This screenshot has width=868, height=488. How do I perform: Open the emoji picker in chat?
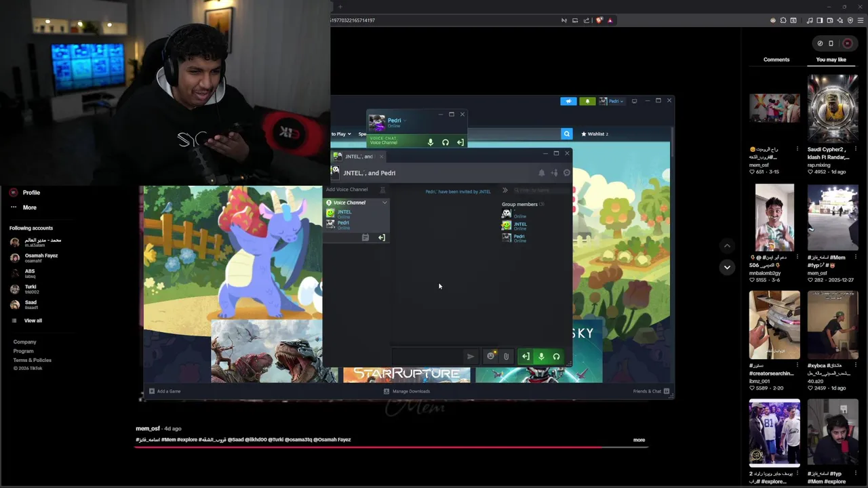[x=491, y=357]
